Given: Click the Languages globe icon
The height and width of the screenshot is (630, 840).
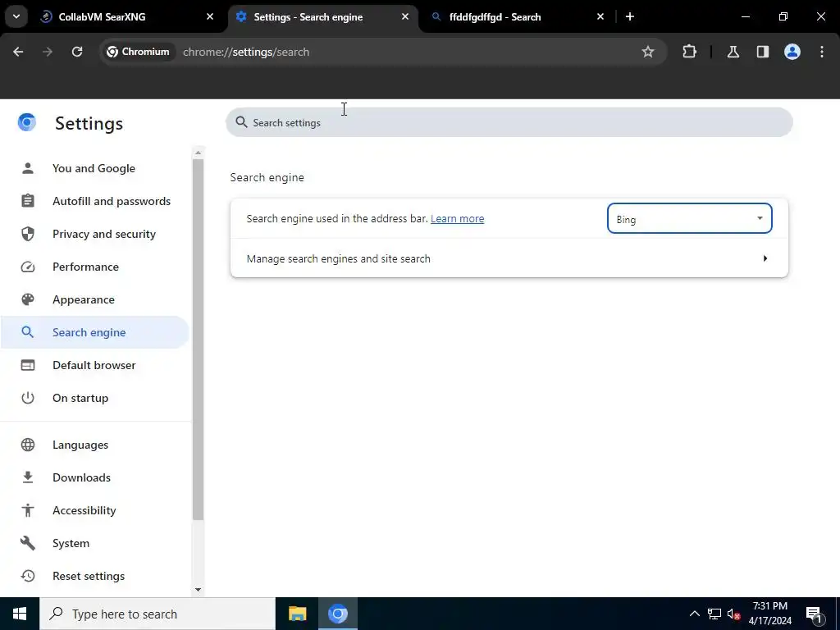Looking at the screenshot, I should 28,445.
